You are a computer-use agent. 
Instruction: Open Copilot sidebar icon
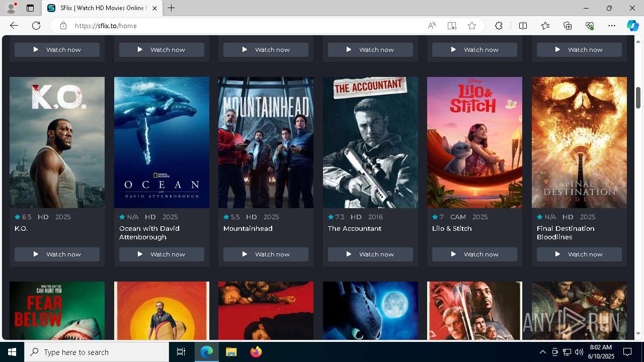pyautogui.click(x=632, y=26)
